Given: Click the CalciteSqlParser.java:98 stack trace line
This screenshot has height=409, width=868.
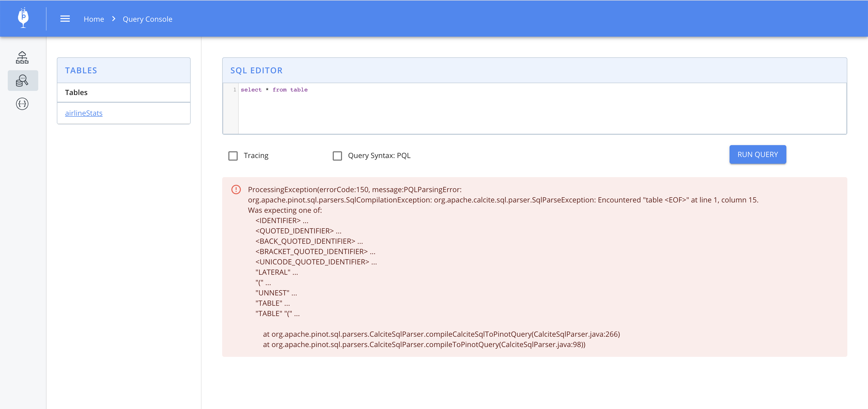Looking at the screenshot, I should tap(424, 344).
